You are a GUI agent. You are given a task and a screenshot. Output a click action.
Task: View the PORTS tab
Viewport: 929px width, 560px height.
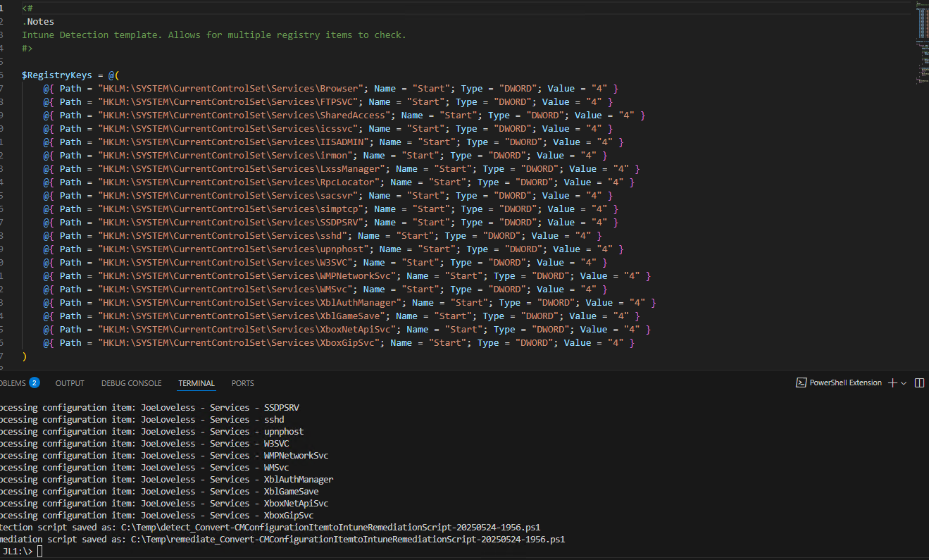pyautogui.click(x=242, y=382)
